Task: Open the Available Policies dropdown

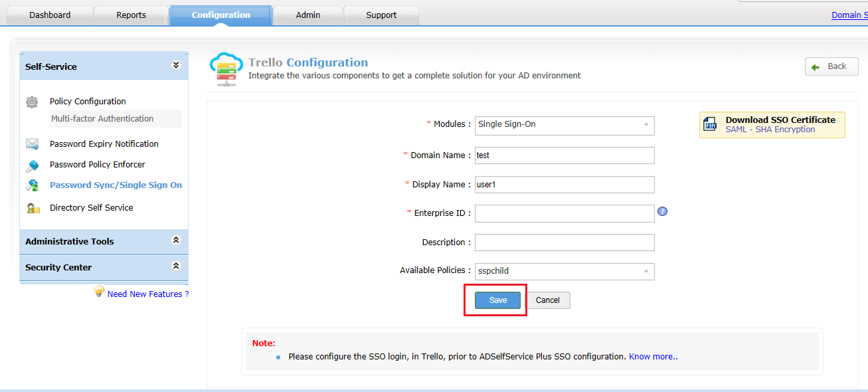Action: 564,271
